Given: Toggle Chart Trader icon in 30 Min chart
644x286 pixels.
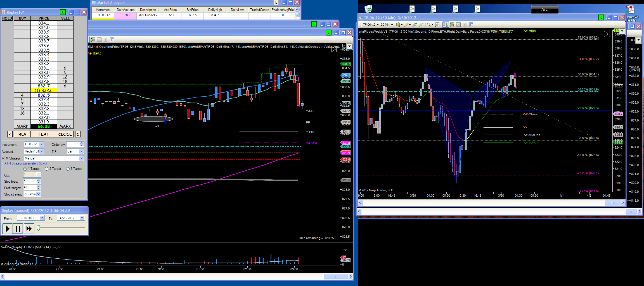Looking at the screenshot, I should click(x=446, y=25).
